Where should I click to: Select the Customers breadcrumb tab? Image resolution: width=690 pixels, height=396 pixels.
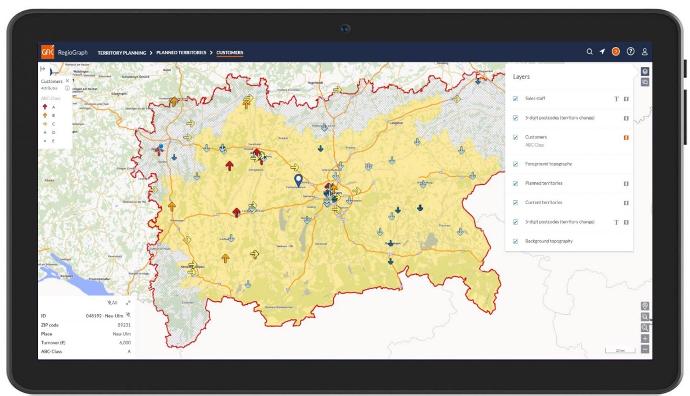tap(230, 53)
